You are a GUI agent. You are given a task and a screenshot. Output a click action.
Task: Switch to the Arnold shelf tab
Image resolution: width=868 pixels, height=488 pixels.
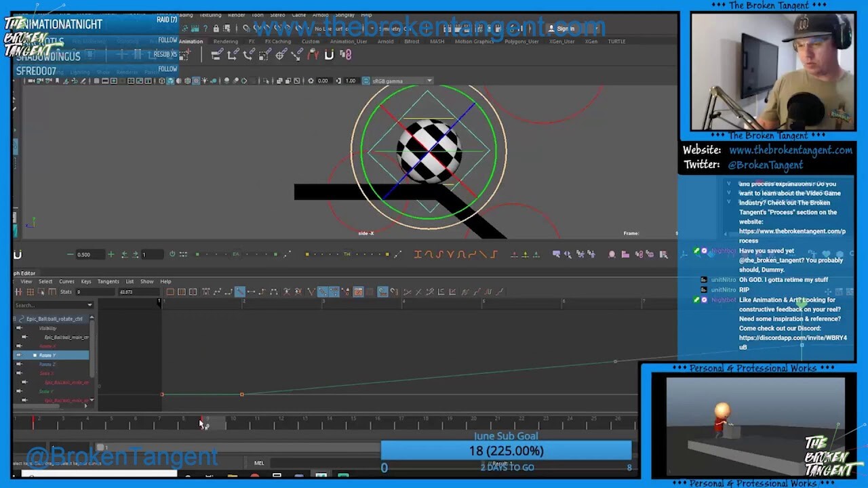click(386, 41)
